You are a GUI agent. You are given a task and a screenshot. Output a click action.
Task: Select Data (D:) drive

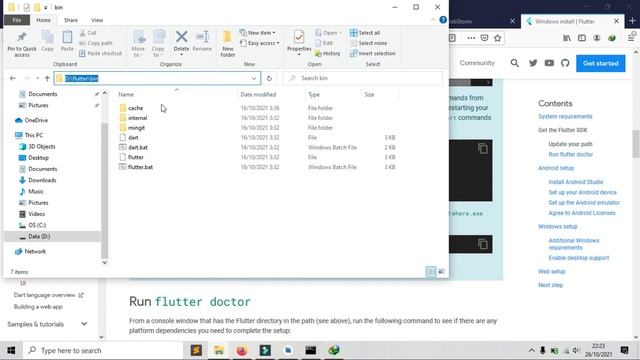(39, 236)
